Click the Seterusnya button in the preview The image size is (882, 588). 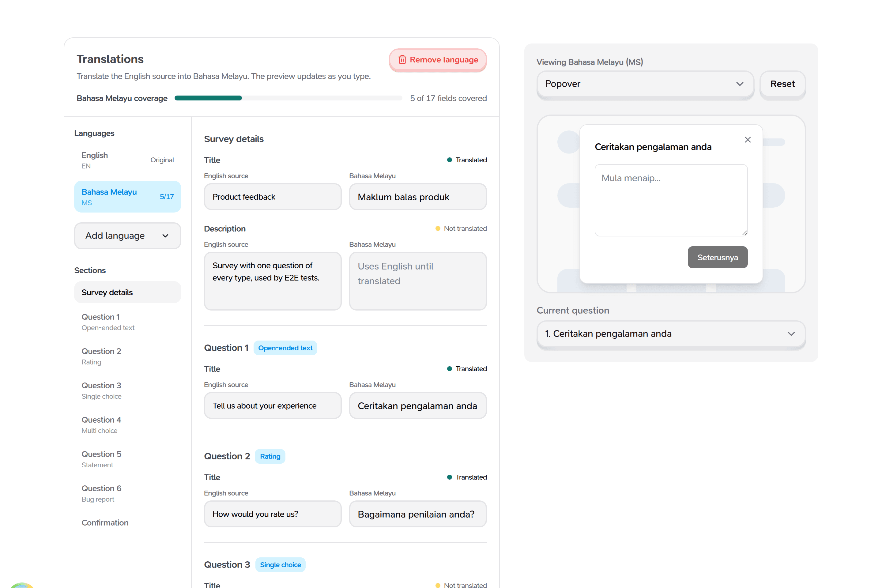(717, 257)
